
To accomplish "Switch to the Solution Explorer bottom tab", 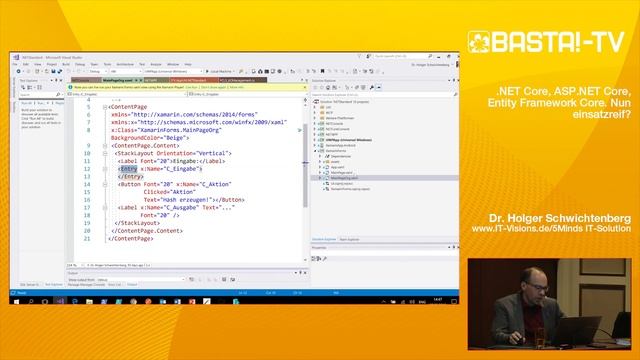I will click(x=324, y=240).
